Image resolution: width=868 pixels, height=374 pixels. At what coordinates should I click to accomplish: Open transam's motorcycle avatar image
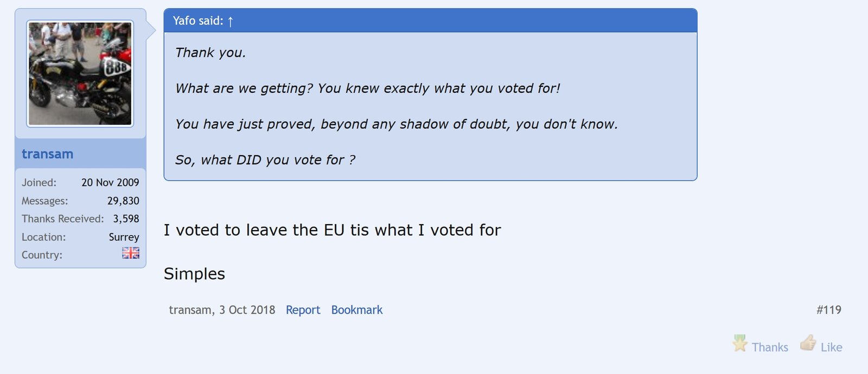[80, 74]
